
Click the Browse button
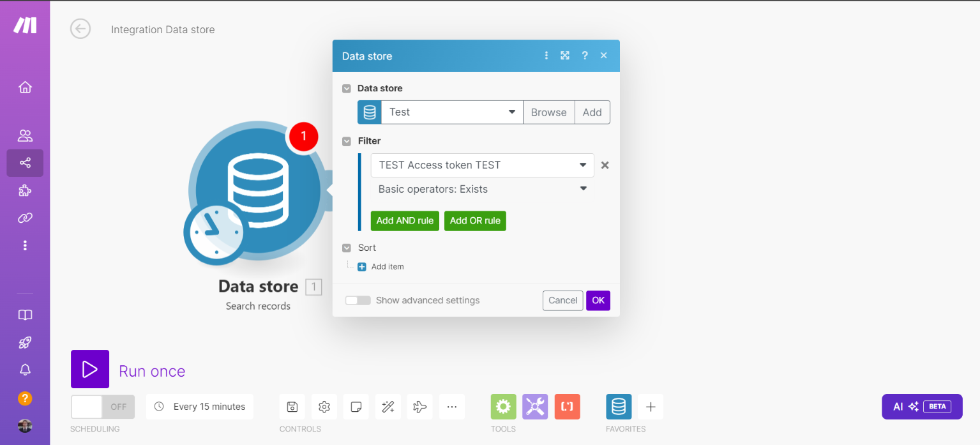(549, 112)
